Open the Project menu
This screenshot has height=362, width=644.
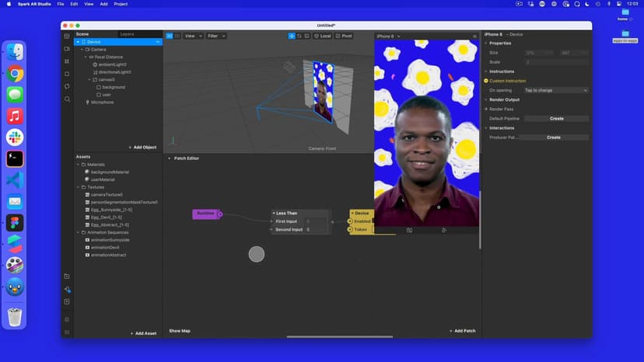pos(121,4)
